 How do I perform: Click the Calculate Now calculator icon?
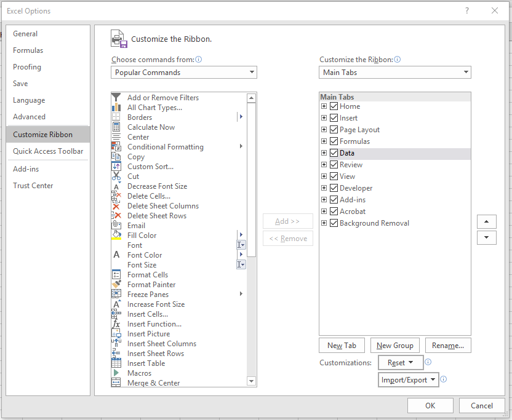116,127
